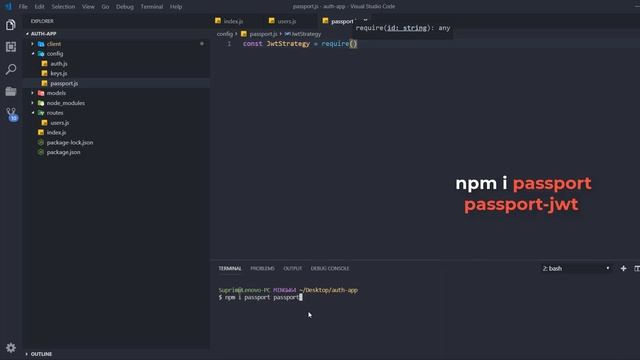Open the Search view in the activity bar

pos(11,69)
